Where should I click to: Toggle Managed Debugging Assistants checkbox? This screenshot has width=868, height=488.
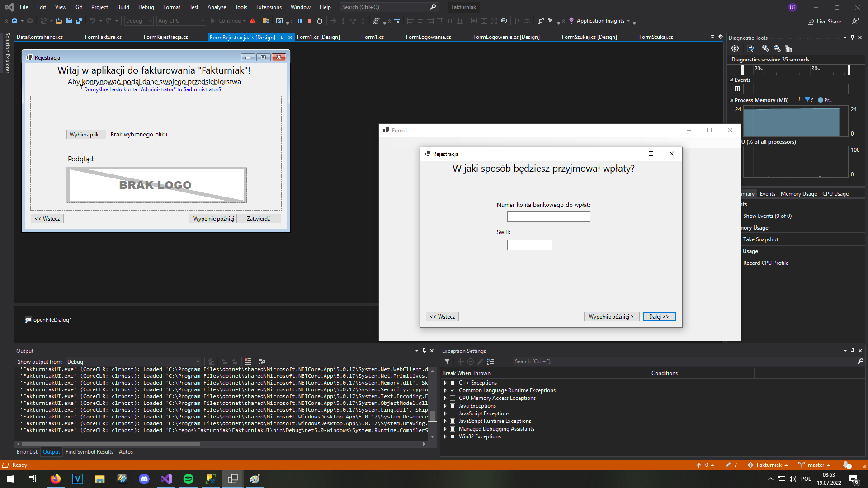click(x=453, y=429)
